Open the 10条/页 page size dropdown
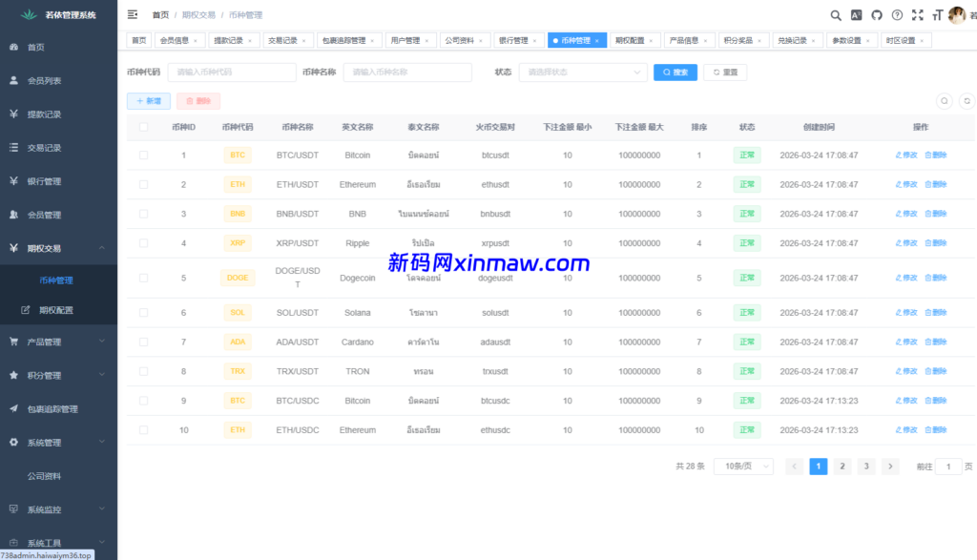The height and width of the screenshot is (560, 977). 744,466
